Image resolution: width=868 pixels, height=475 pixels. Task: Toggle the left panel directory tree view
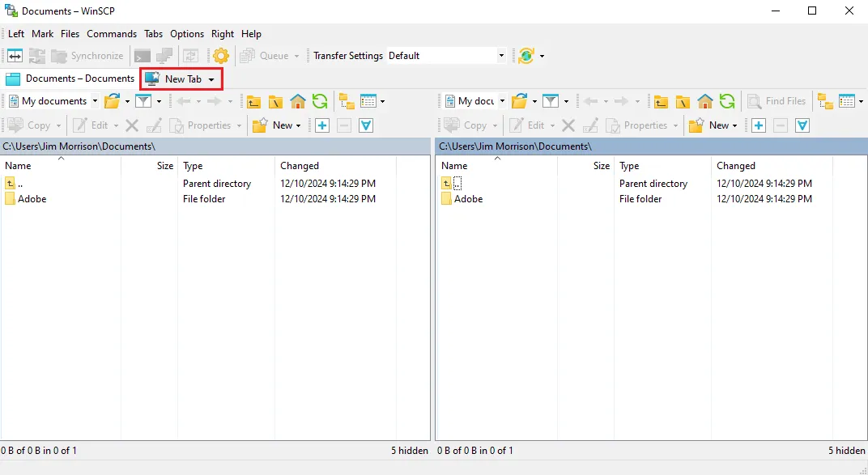click(347, 101)
